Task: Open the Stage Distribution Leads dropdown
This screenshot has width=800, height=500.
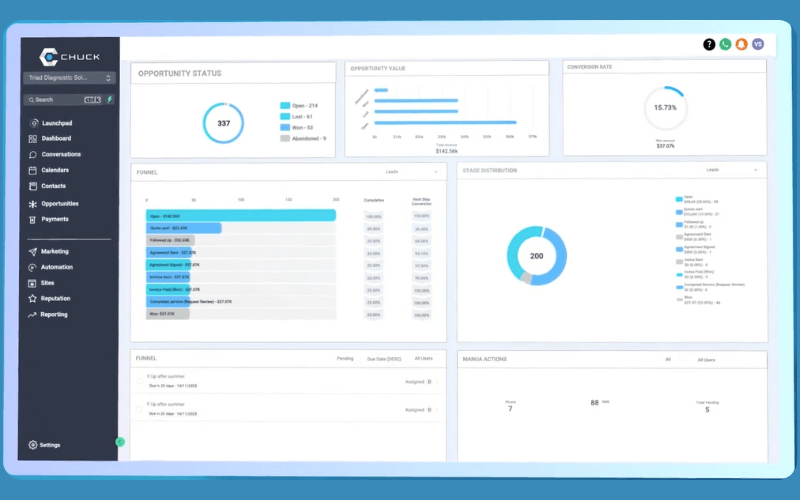Action: [x=731, y=170]
